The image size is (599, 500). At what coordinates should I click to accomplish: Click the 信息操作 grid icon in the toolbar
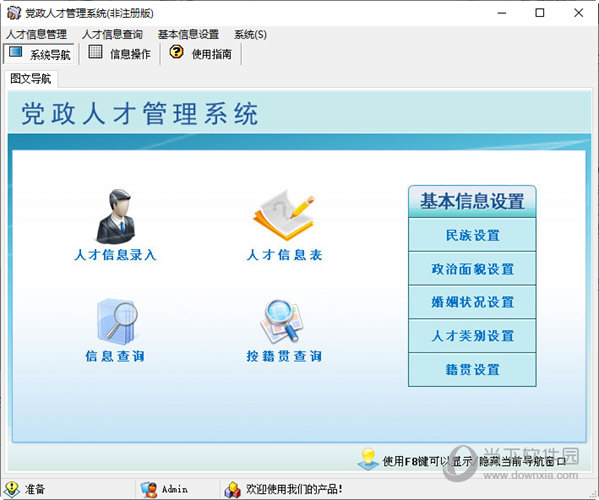point(95,52)
